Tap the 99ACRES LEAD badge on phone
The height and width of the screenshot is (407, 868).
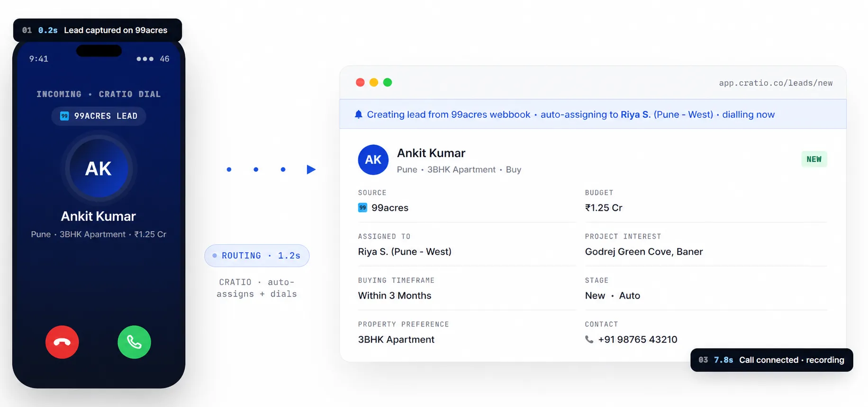[99, 116]
